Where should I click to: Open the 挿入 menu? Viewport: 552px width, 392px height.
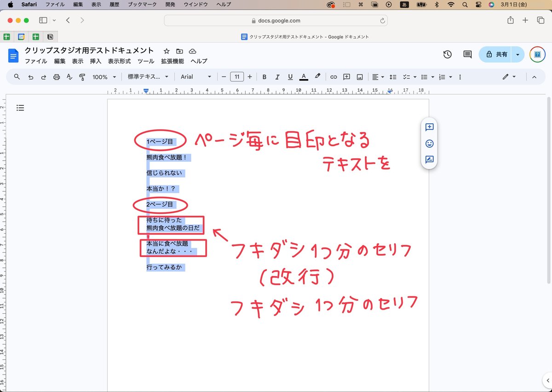(x=95, y=61)
